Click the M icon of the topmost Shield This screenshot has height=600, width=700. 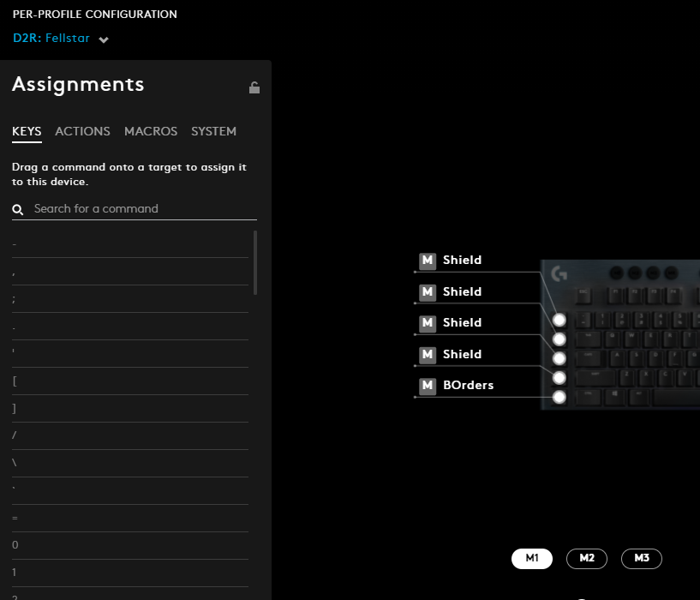(428, 261)
